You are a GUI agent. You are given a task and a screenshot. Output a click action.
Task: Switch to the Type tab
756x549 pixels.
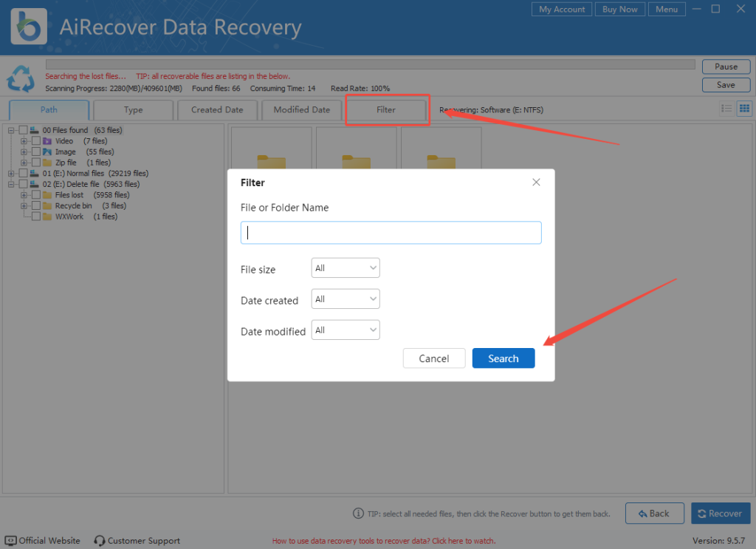133,109
